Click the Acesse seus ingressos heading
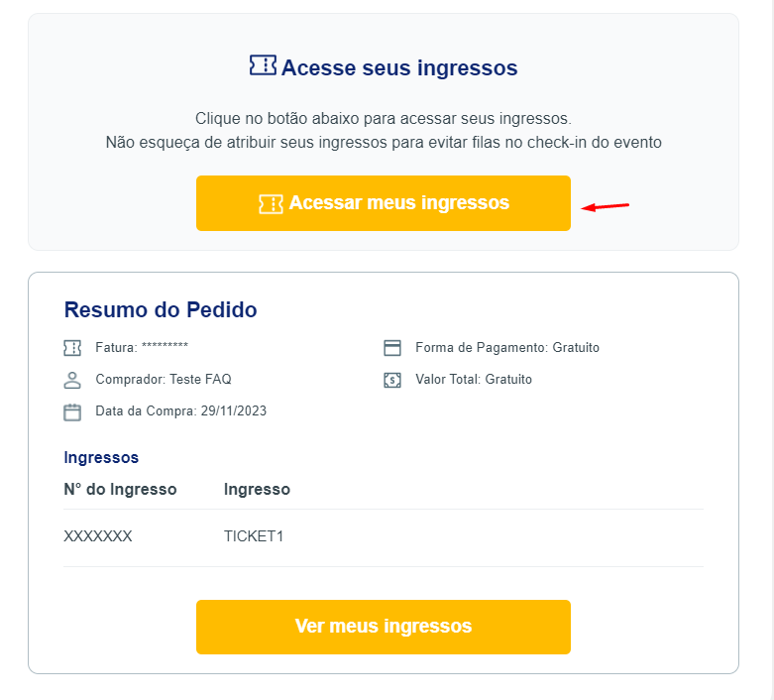The image size is (774, 700). (x=399, y=68)
